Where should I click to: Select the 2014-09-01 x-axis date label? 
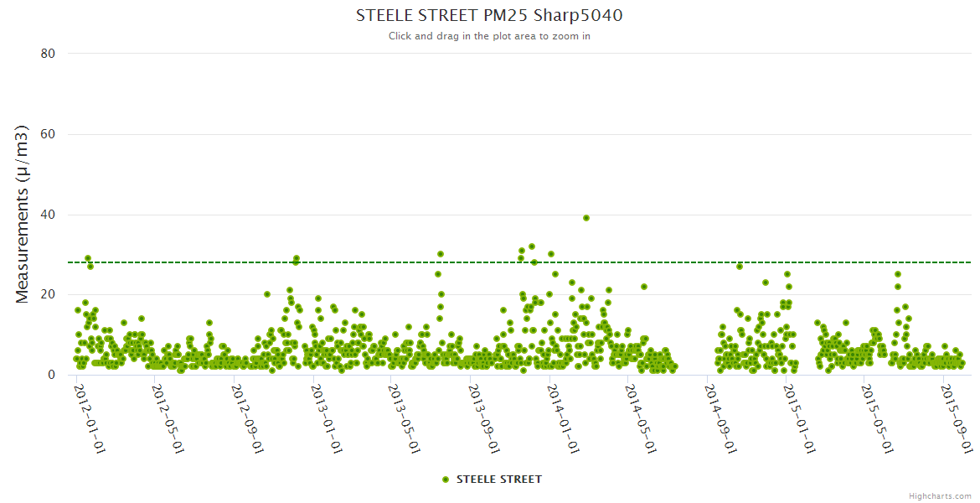[720, 418]
